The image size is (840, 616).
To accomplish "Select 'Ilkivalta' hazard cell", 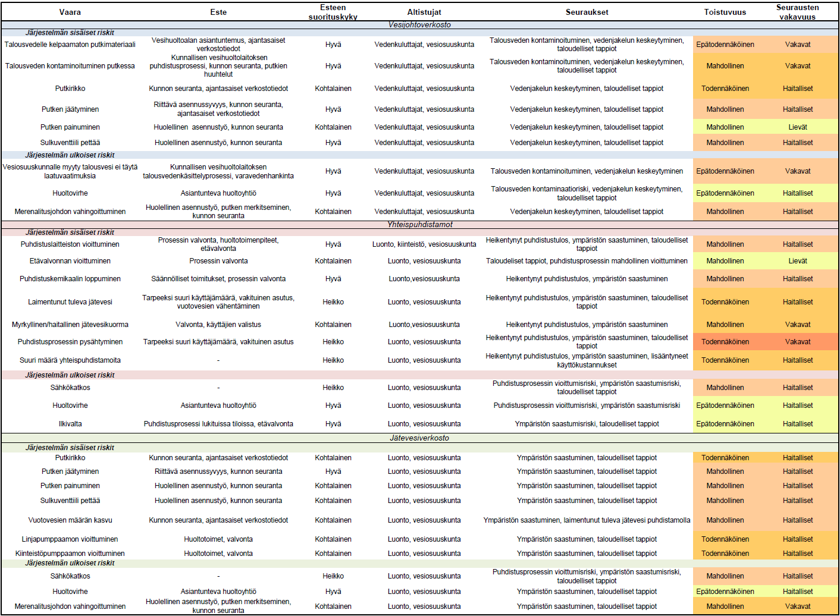I will click(70, 424).
